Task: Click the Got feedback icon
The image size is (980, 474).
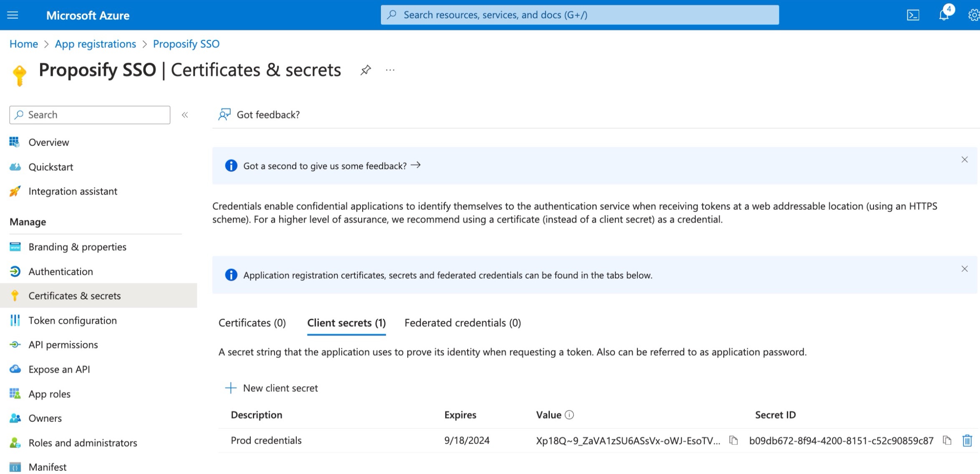Action: click(224, 115)
